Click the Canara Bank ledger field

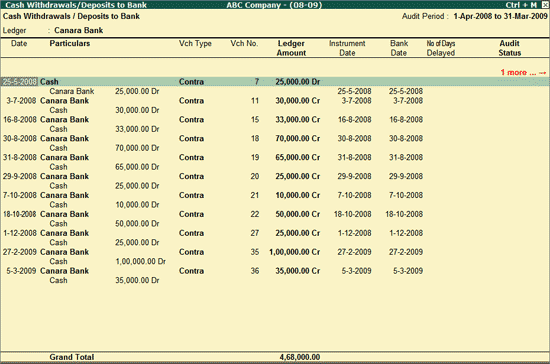click(x=79, y=31)
